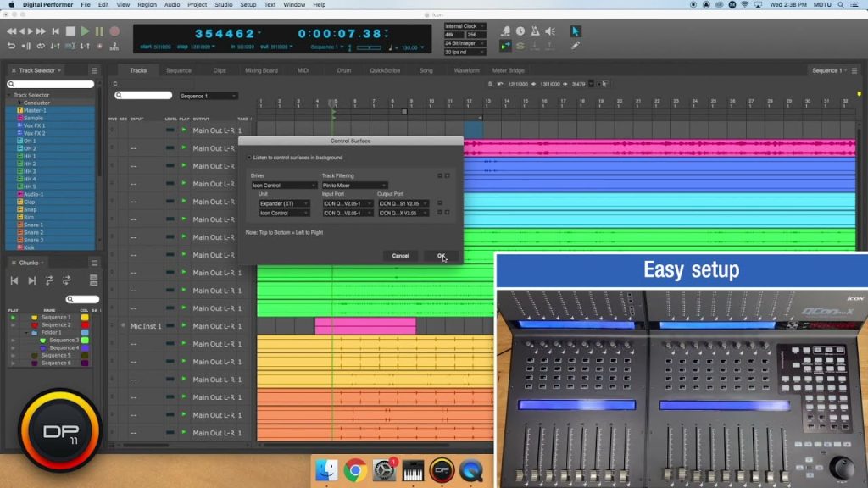Open the Unit dropdown showing Icon Control
868x488 pixels.
tap(284, 213)
